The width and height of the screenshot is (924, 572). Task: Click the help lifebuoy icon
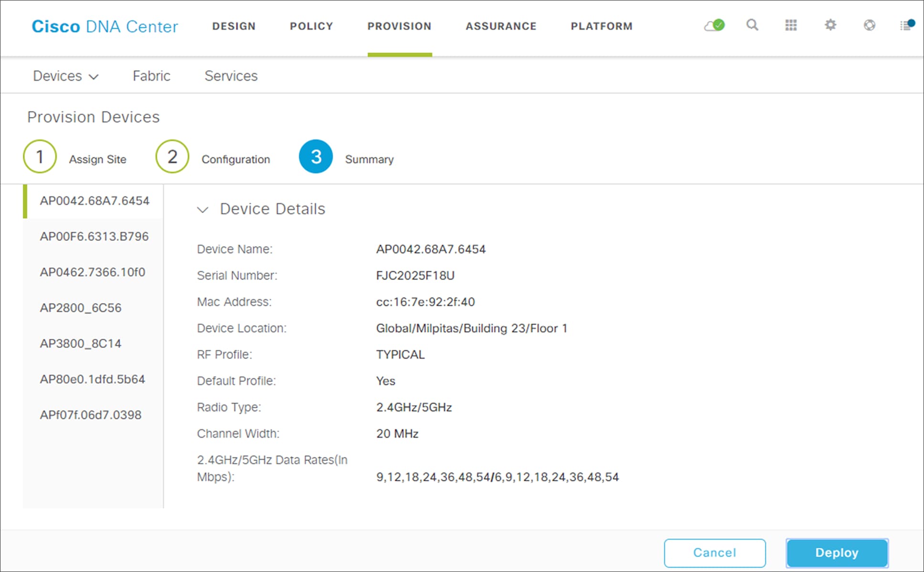pyautogui.click(x=870, y=25)
